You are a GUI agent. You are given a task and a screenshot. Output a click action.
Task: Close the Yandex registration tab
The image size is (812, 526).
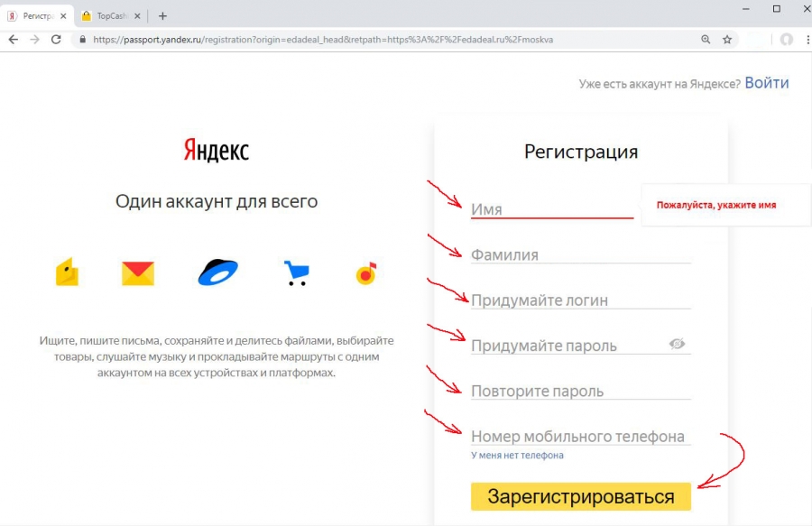click(63, 16)
